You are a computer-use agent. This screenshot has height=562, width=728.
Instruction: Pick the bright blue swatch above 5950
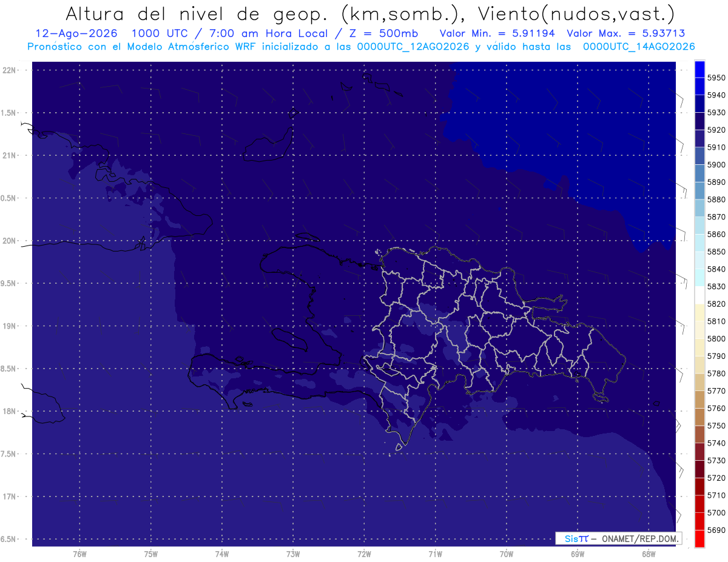pyautogui.click(x=699, y=69)
